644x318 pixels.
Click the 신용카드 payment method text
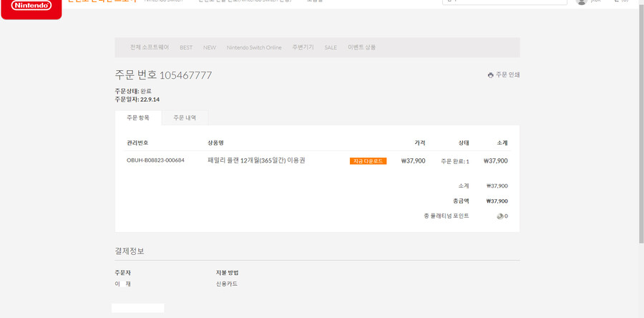[227, 284]
